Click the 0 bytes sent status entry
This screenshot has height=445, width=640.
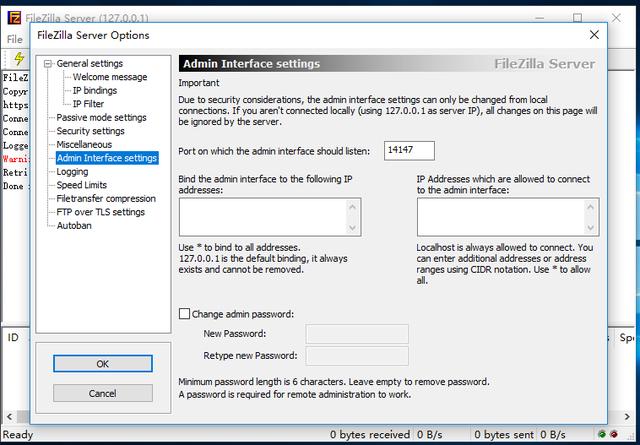504,434
